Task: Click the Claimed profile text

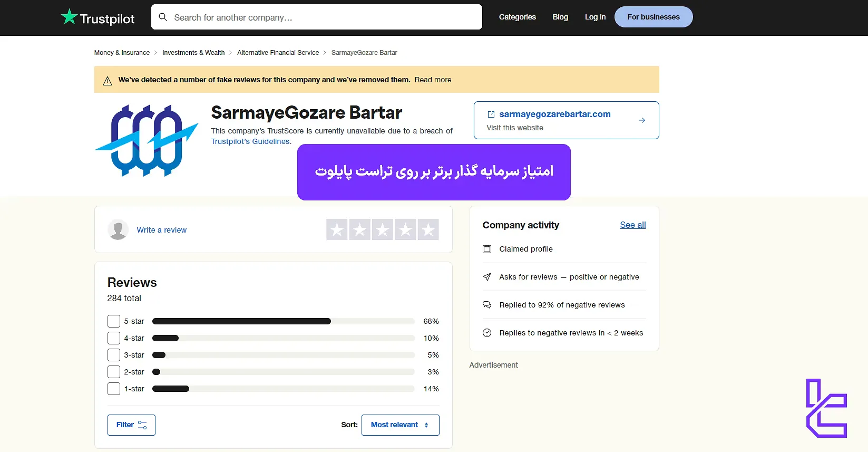Action: (526, 249)
